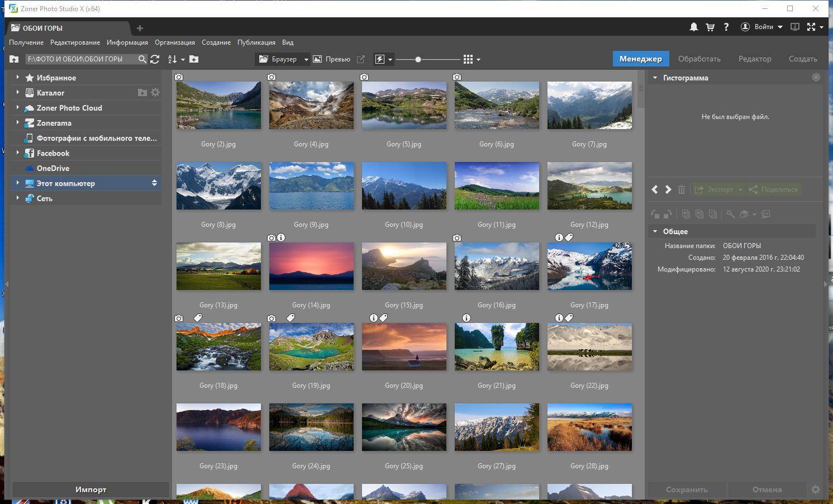
Task: Select the ОБОИ ГОРЫ tab
Action: click(69, 27)
